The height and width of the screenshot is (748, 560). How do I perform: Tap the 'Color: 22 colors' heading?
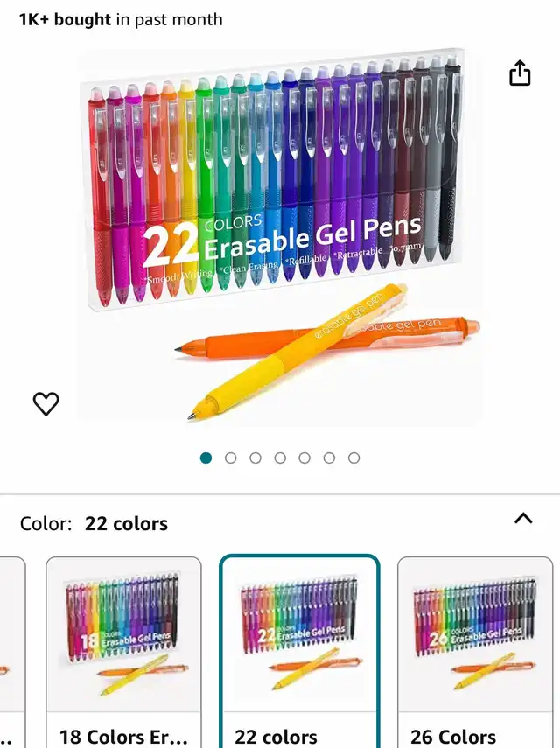[94, 524]
